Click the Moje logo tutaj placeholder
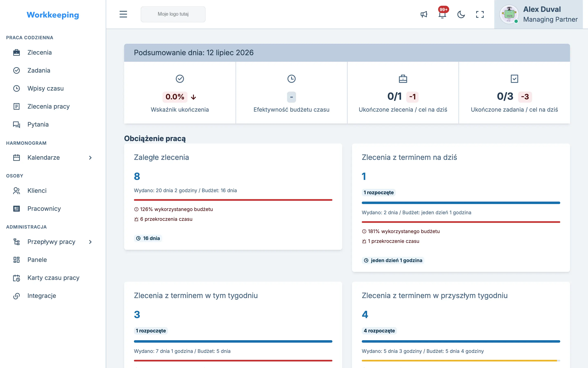Image resolution: width=588 pixels, height=368 pixels. click(x=173, y=14)
